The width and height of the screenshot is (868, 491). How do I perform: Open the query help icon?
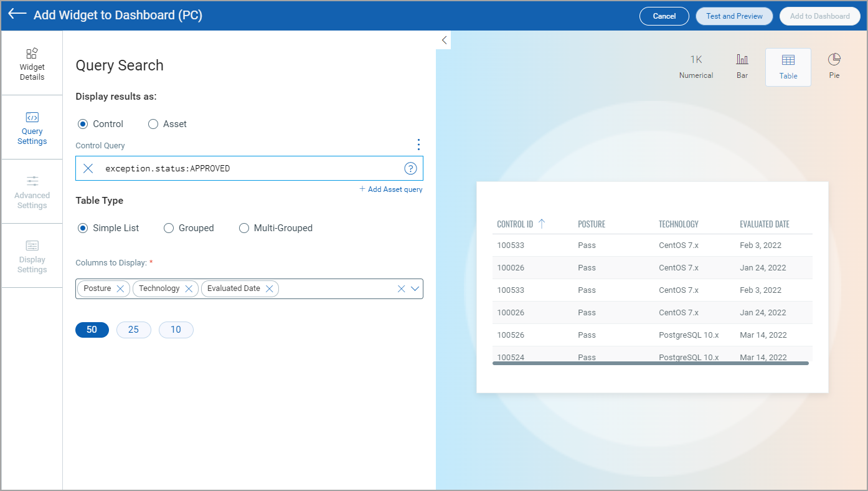[x=410, y=168]
